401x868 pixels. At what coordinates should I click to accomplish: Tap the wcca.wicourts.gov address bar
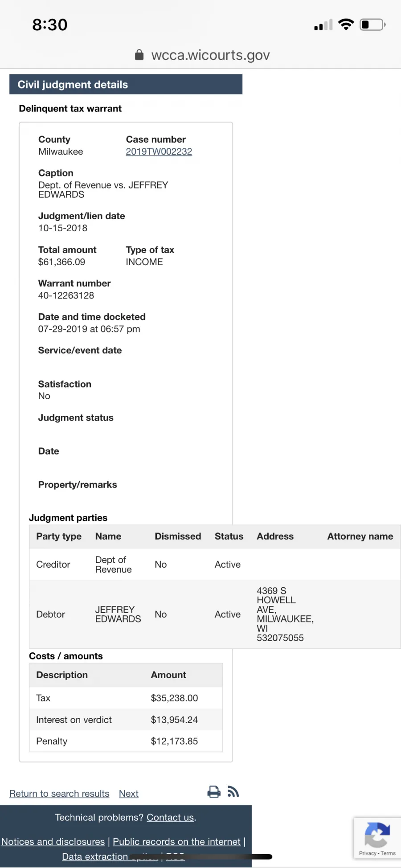click(210, 55)
